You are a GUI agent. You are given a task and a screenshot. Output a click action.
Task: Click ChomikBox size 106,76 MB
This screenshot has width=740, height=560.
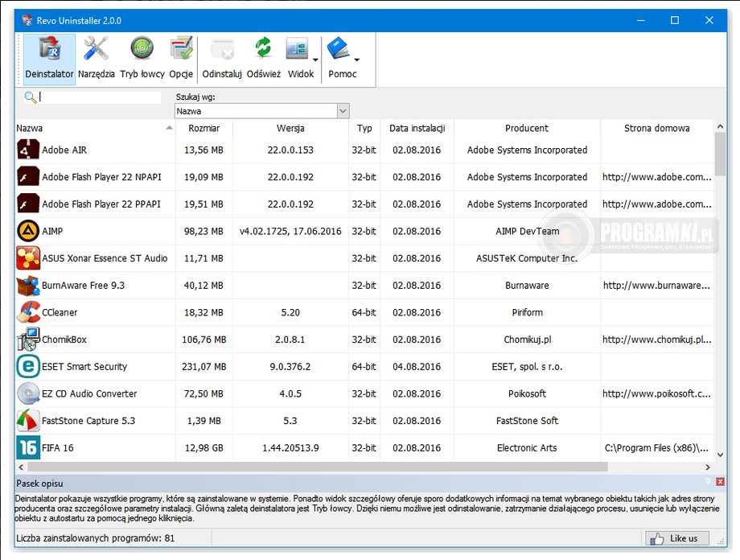click(x=203, y=340)
